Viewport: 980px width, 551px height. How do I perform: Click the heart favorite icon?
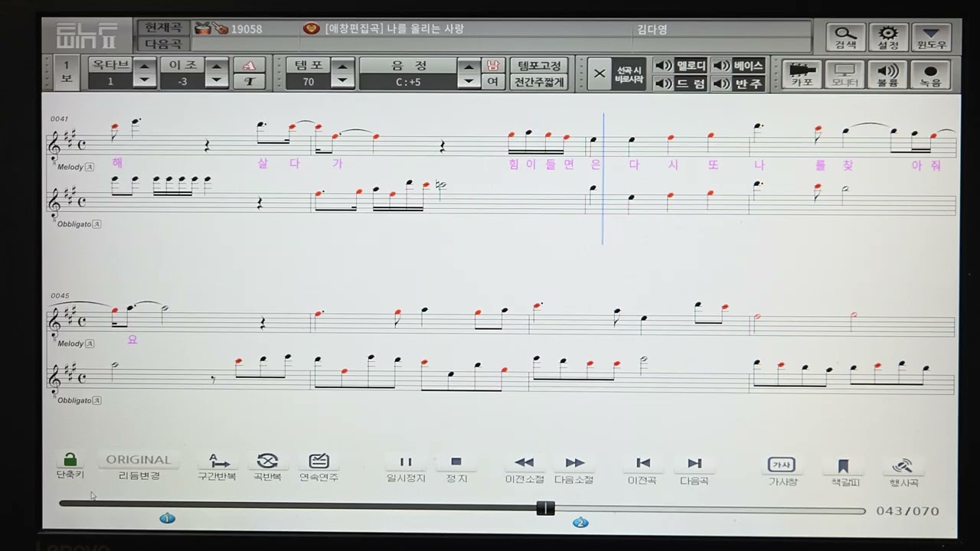point(311,28)
